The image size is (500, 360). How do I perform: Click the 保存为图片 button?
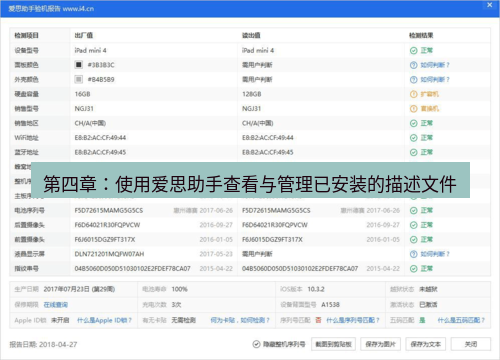click(380, 344)
